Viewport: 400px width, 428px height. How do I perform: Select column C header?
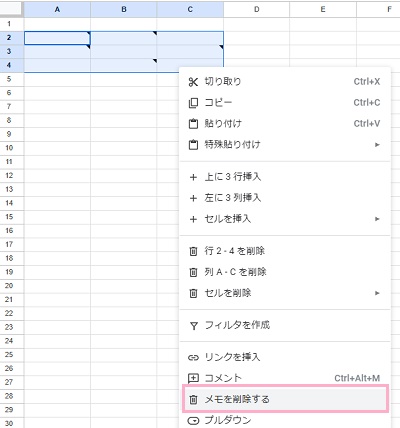coord(190,9)
